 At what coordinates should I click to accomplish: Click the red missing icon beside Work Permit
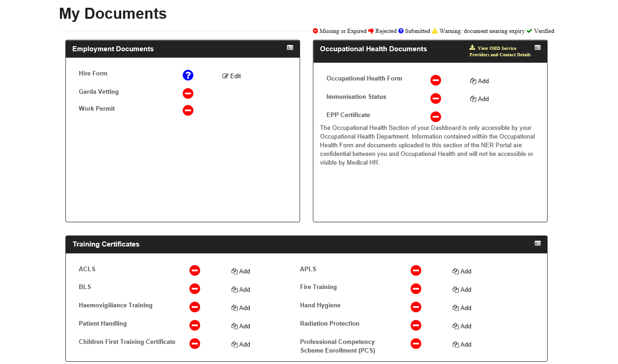click(188, 110)
